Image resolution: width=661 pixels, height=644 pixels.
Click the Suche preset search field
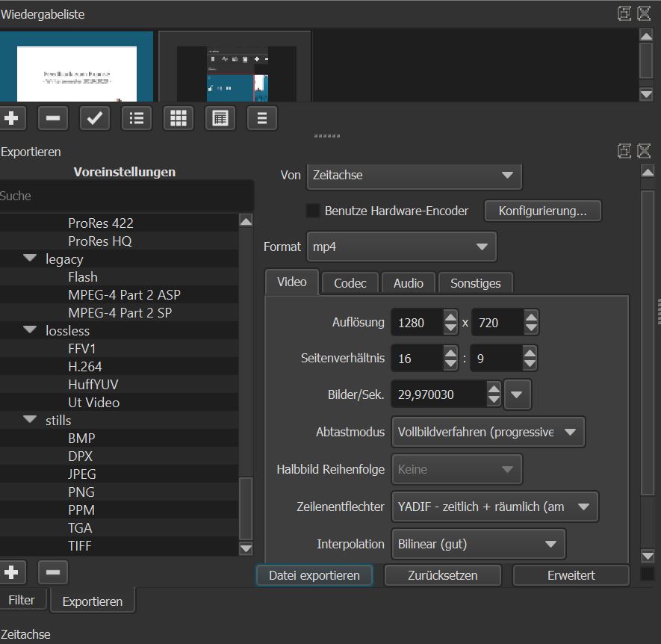125,196
